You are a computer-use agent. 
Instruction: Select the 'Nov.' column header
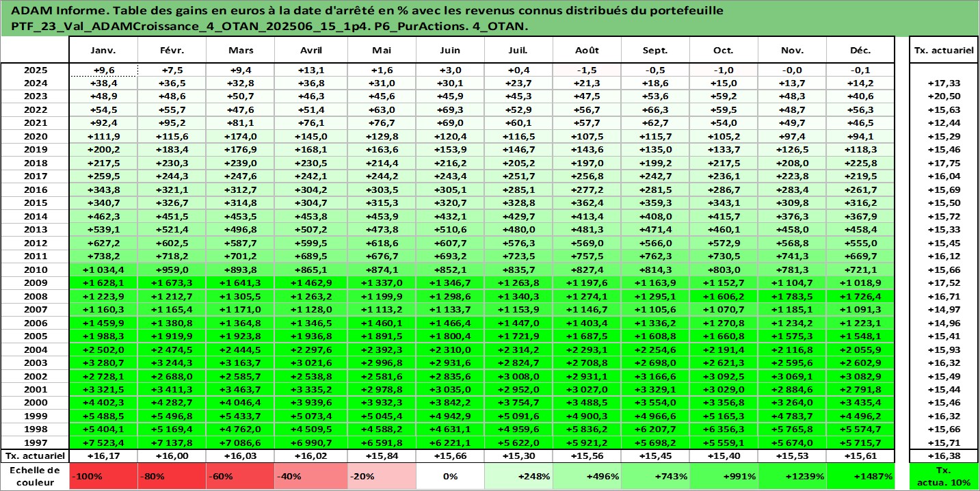[792, 51]
